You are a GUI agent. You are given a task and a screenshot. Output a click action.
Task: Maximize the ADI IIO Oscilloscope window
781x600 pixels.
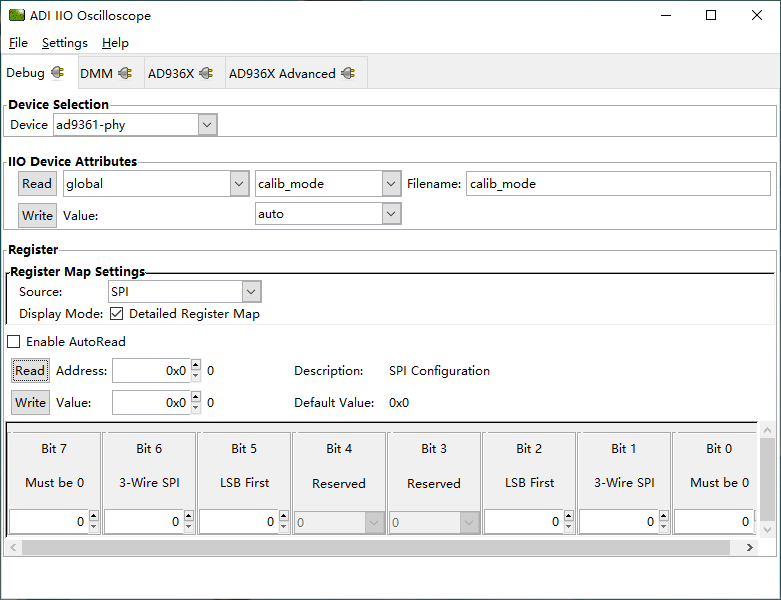coord(711,15)
